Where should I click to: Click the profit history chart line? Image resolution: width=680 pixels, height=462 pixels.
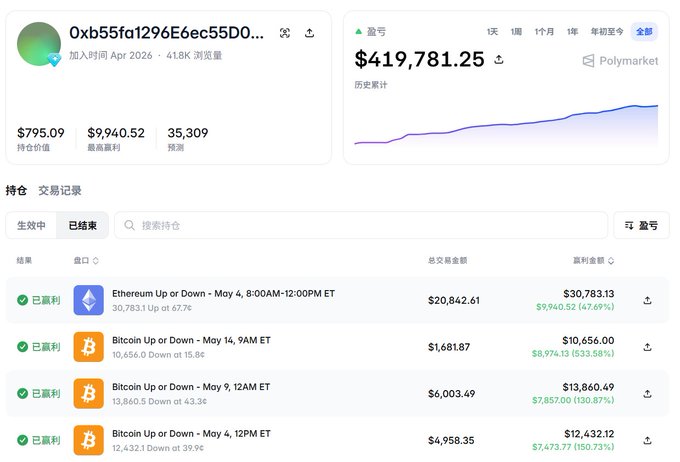[506, 125]
